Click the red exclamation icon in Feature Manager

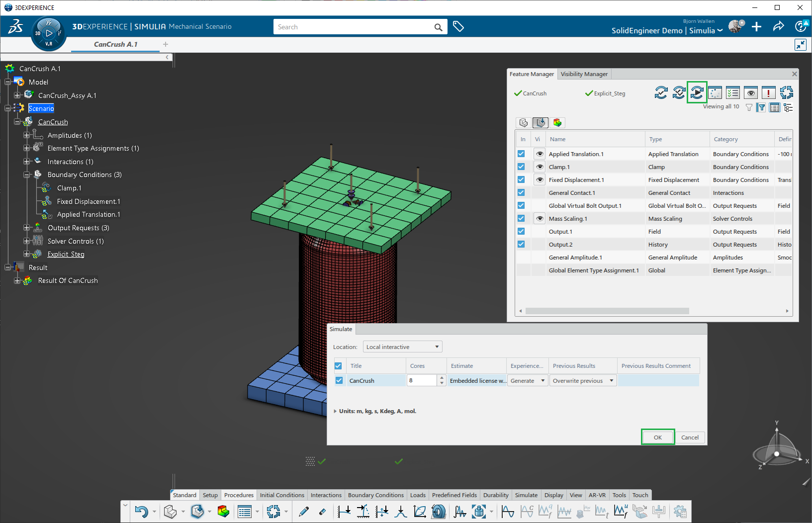tap(768, 92)
